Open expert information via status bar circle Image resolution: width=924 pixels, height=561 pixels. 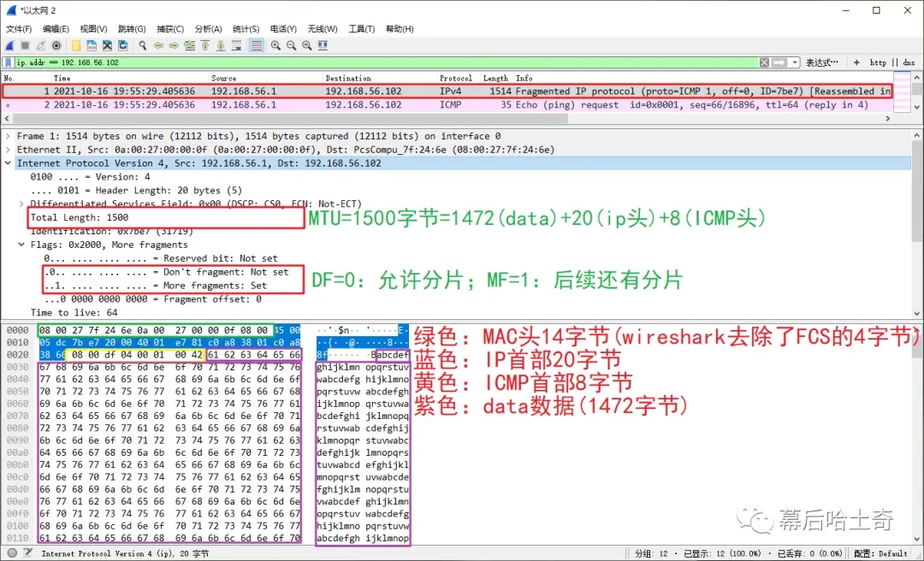pos(12,553)
